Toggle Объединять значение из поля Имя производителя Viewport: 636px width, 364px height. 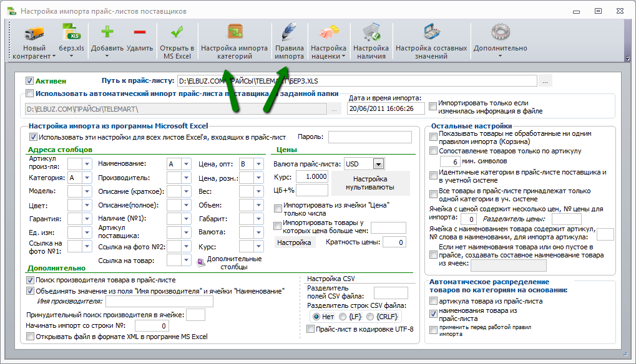30,290
